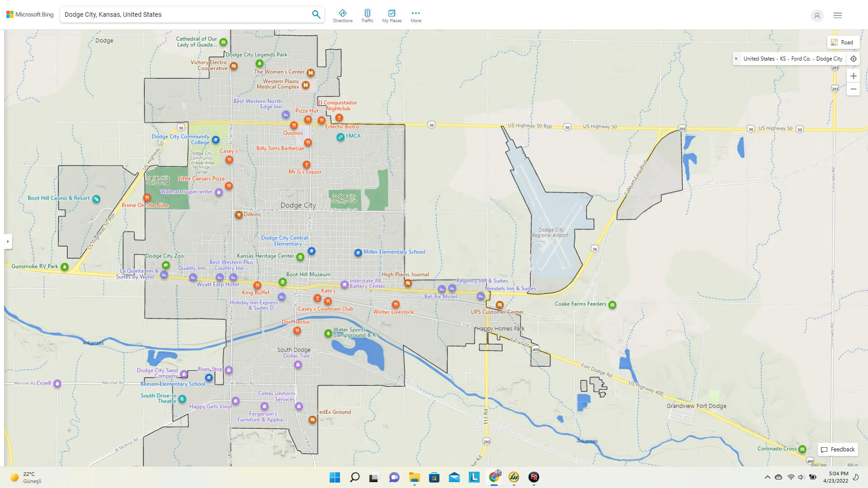The image size is (868, 488).
Task: Click the Directions icon in toolbar
Action: [342, 13]
